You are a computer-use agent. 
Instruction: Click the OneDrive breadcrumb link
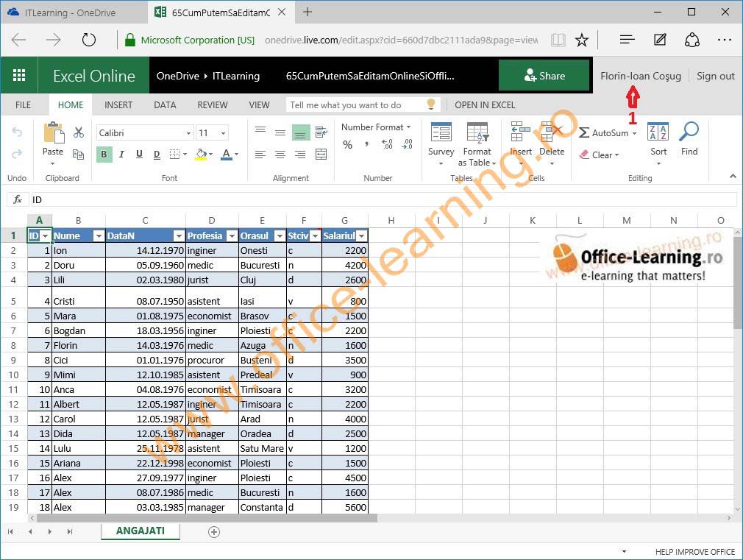click(x=178, y=76)
